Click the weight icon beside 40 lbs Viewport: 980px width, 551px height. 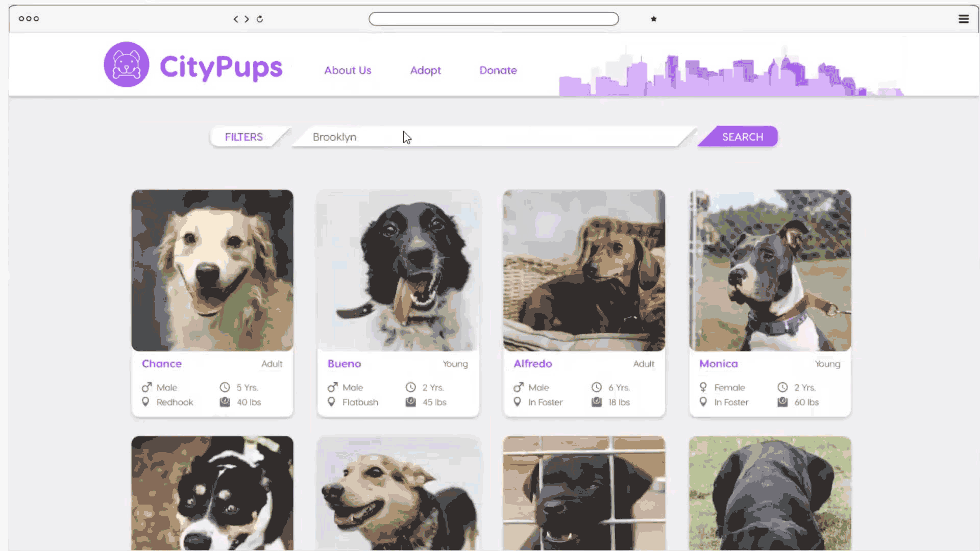(x=225, y=402)
